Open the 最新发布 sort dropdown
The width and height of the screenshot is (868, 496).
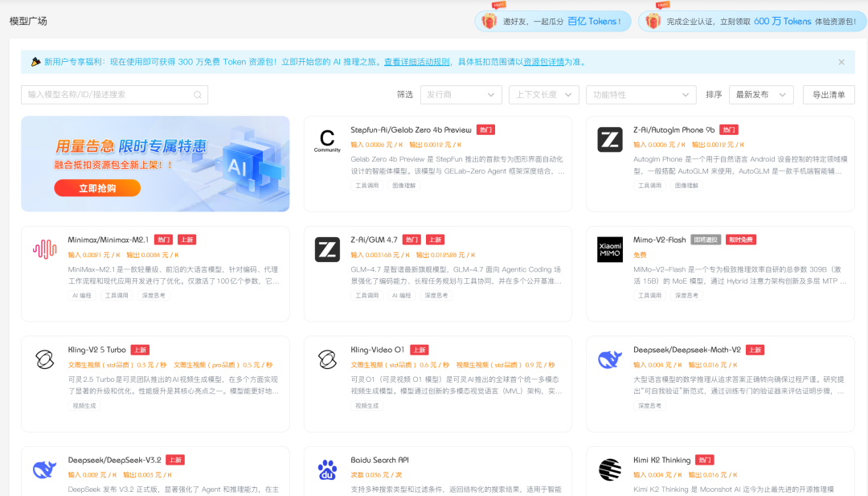pyautogui.click(x=761, y=95)
